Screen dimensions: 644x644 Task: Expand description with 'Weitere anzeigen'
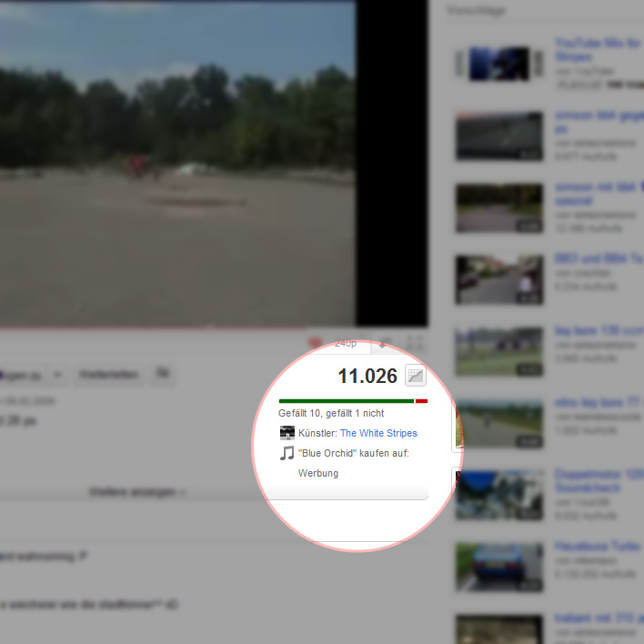click(x=136, y=492)
